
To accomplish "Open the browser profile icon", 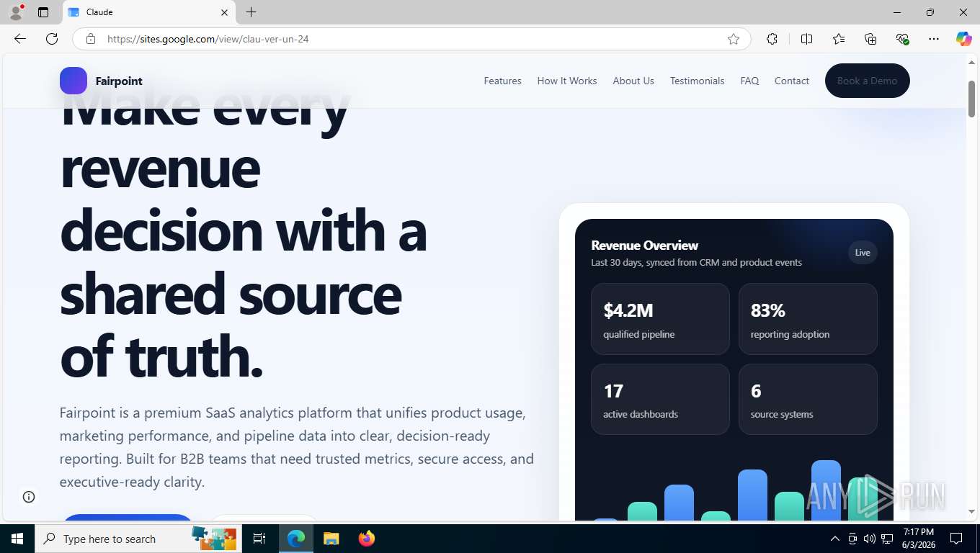I will (x=16, y=12).
